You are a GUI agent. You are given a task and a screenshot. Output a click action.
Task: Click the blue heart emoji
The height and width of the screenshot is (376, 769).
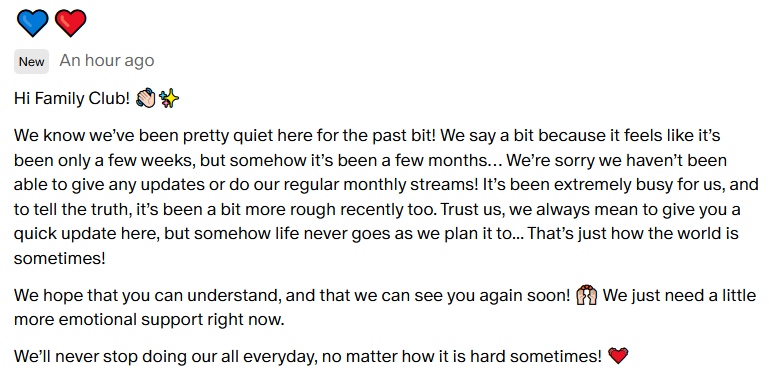32,23
